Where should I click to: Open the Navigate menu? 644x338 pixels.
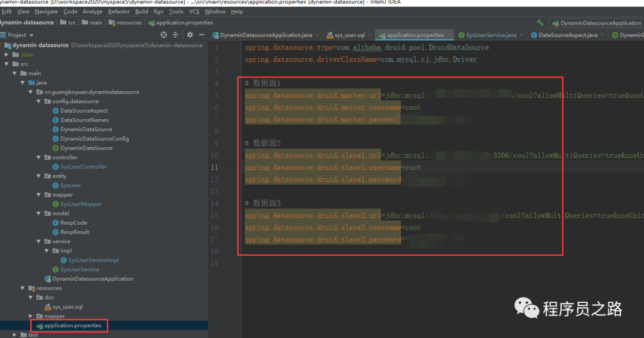[x=46, y=11]
